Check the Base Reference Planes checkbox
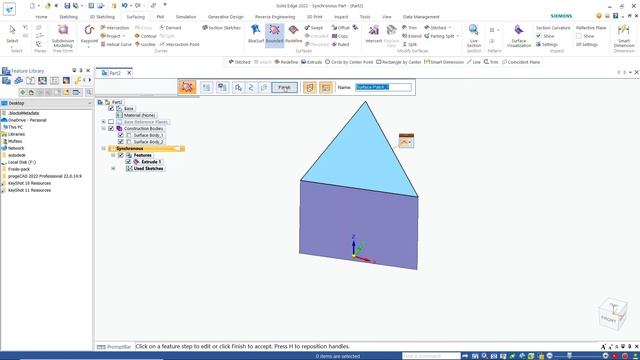The height and width of the screenshot is (360, 640). click(111, 122)
